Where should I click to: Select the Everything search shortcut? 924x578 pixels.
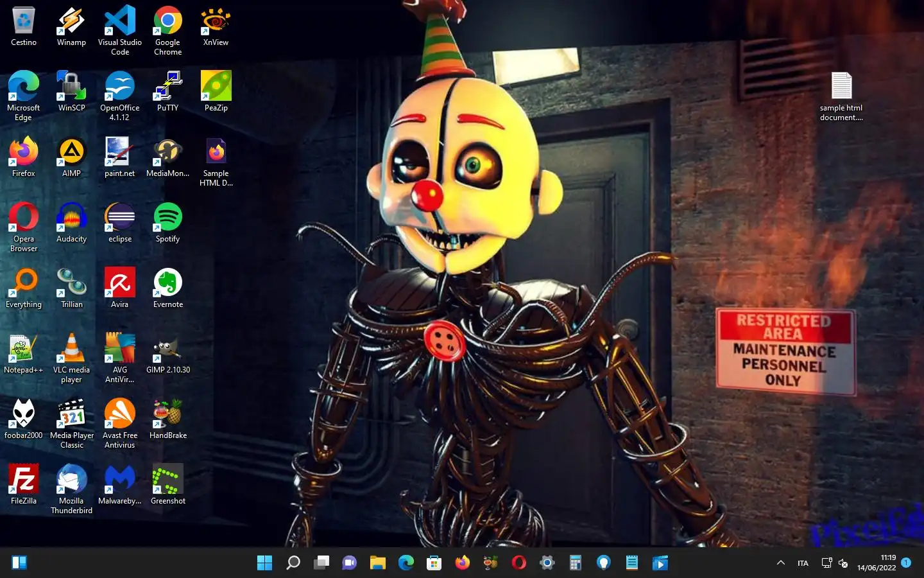pos(24,289)
